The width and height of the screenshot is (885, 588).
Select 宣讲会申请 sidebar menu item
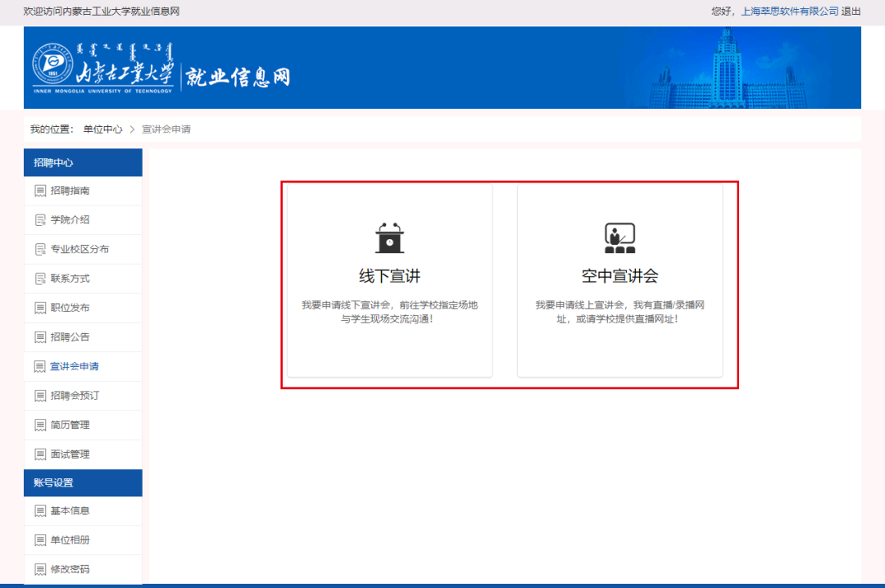pos(75,366)
